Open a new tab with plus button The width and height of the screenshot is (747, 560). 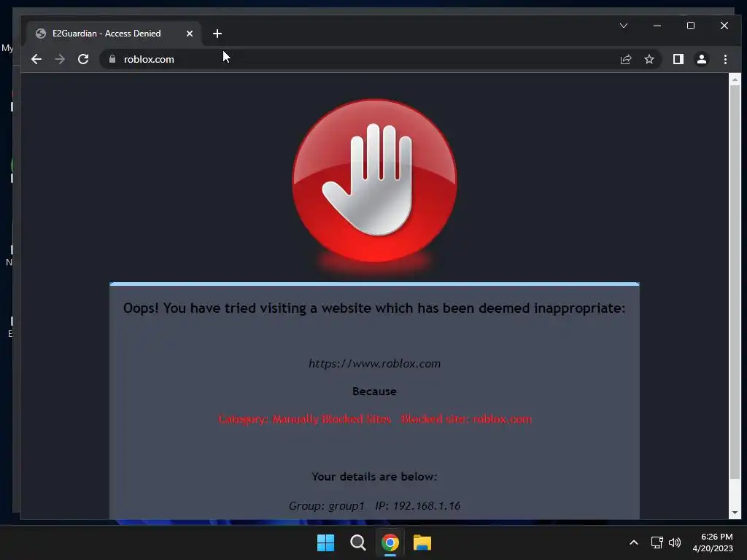(x=217, y=34)
